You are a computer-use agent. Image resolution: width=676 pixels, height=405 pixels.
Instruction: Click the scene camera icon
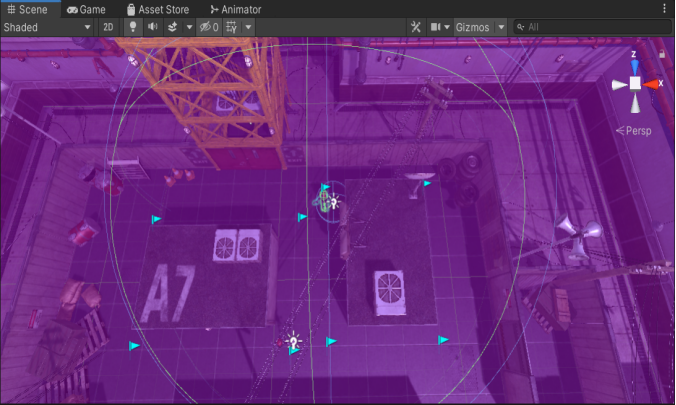(435, 27)
